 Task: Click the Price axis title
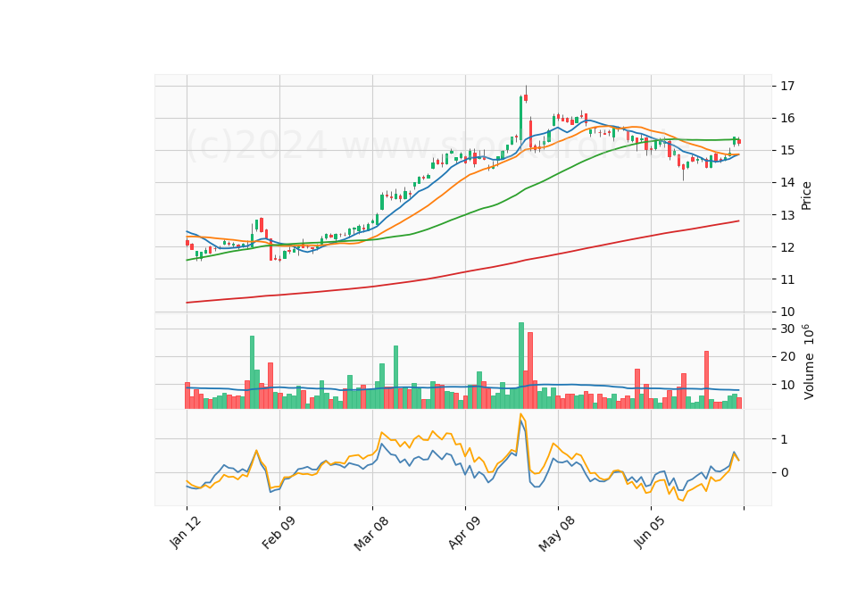[x=806, y=196]
